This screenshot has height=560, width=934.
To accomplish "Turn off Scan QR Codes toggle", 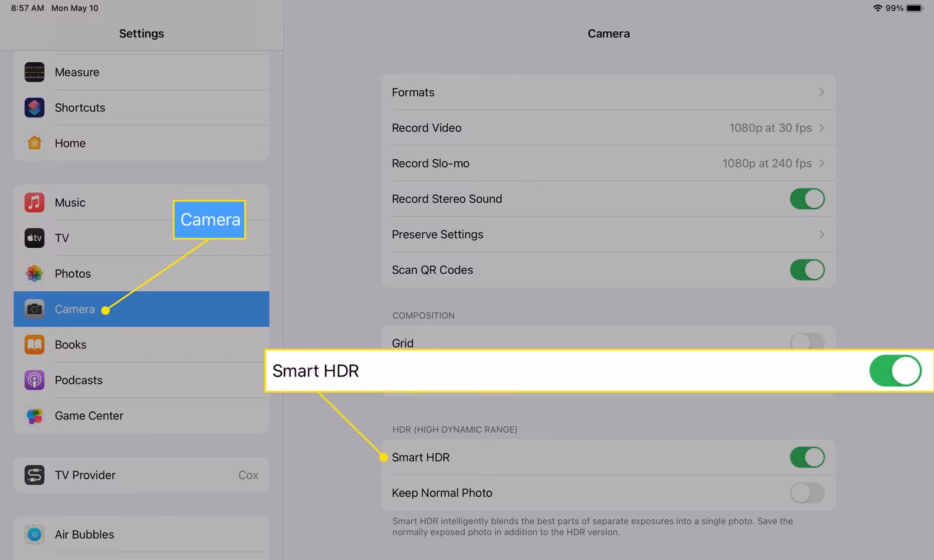I will [807, 270].
